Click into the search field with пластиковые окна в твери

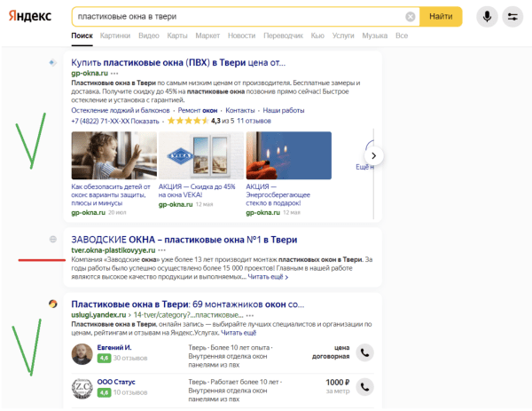click(x=239, y=17)
